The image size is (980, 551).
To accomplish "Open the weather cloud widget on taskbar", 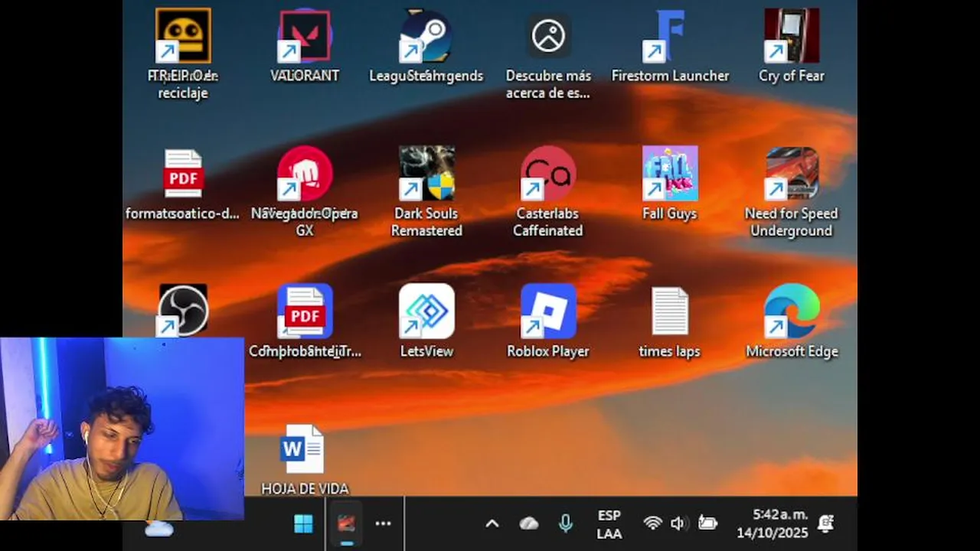I will click(x=159, y=528).
